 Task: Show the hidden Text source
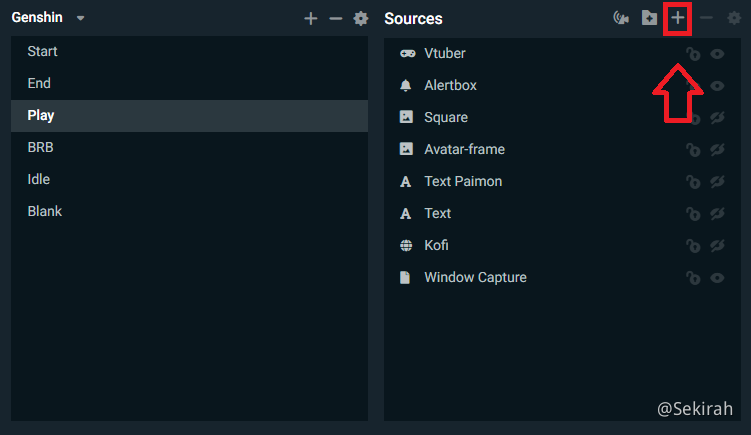(x=717, y=214)
